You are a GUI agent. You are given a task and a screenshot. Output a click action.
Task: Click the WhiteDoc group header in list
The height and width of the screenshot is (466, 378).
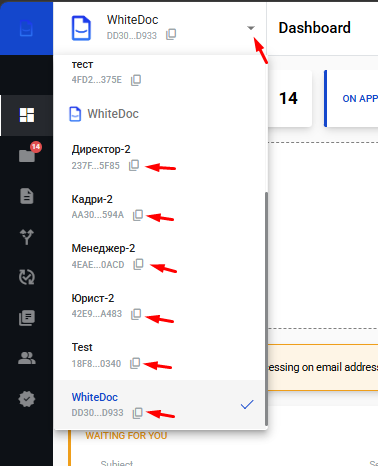[x=104, y=114]
